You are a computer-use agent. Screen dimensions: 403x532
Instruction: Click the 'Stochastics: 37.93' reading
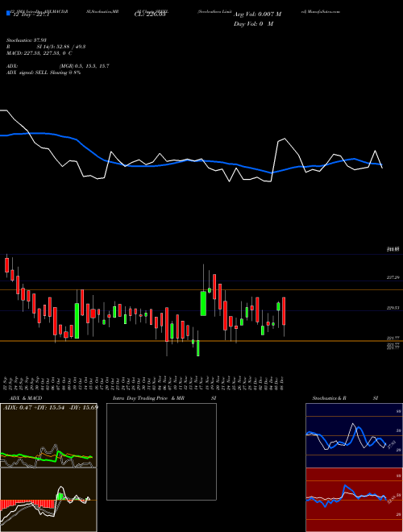pyautogui.click(x=26, y=40)
